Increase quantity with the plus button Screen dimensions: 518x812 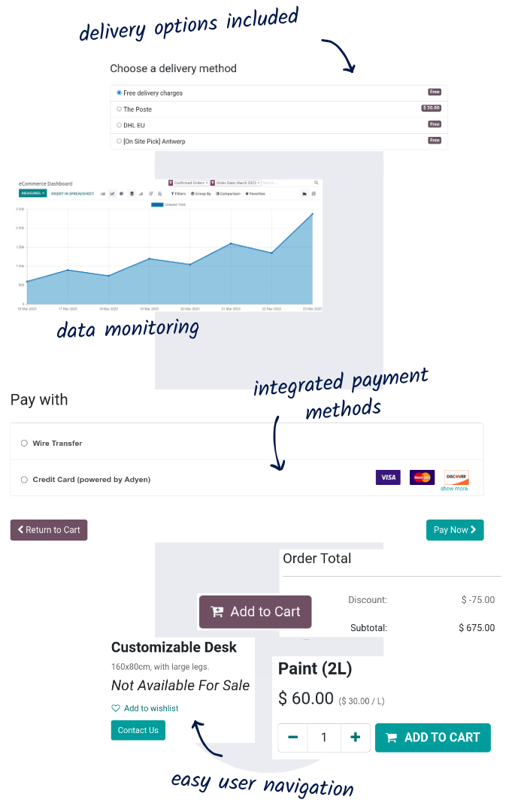click(x=355, y=738)
